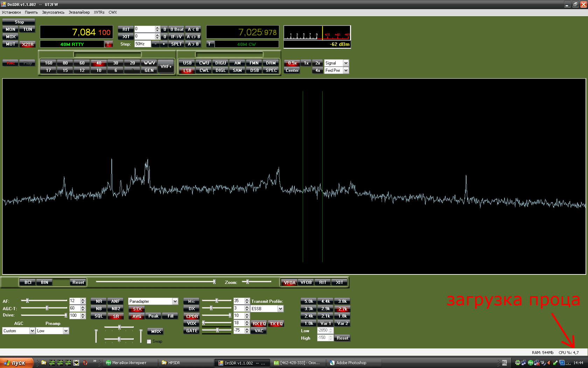Open the Эквалайзер menu
588x368 pixels.
click(79, 12)
